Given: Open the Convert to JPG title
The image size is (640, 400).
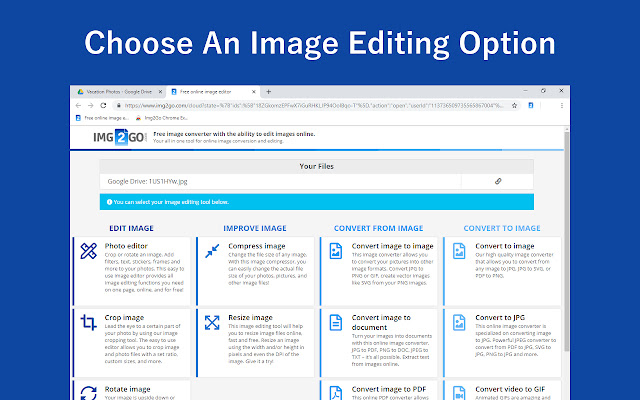Looking at the screenshot, I should coord(500,317).
